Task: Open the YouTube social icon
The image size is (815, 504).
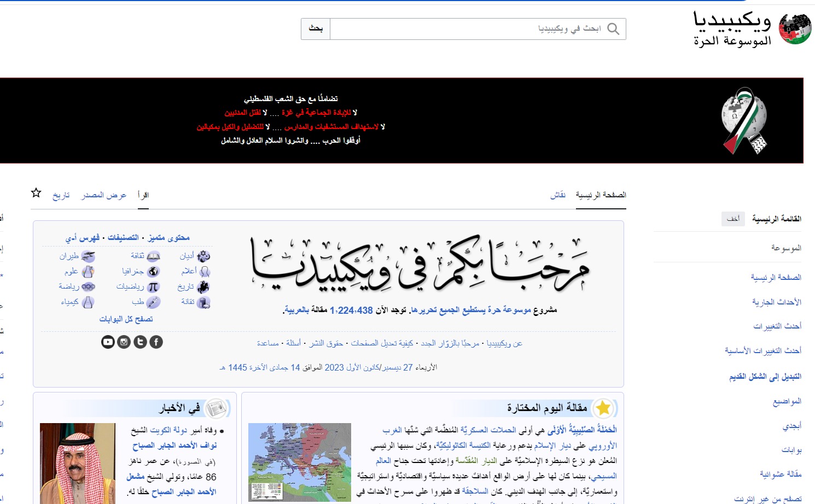Action: click(x=108, y=342)
